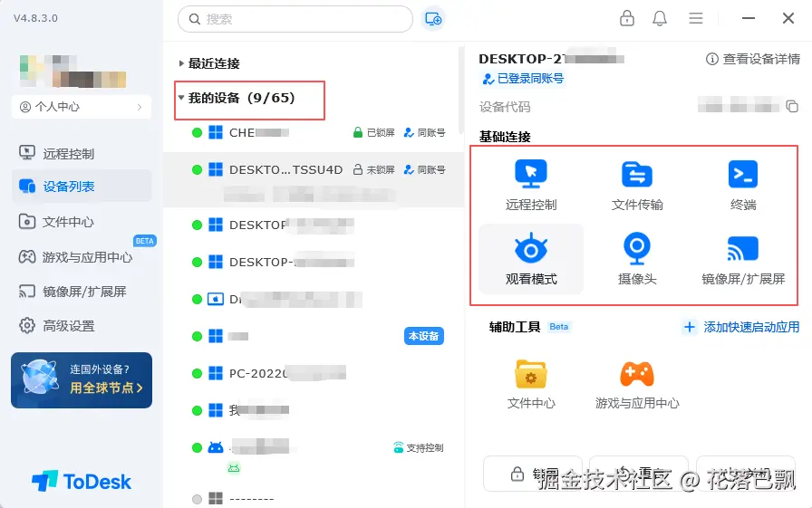Open the hamburger main menu
This screenshot has width=812, height=508.
click(695, 19)
